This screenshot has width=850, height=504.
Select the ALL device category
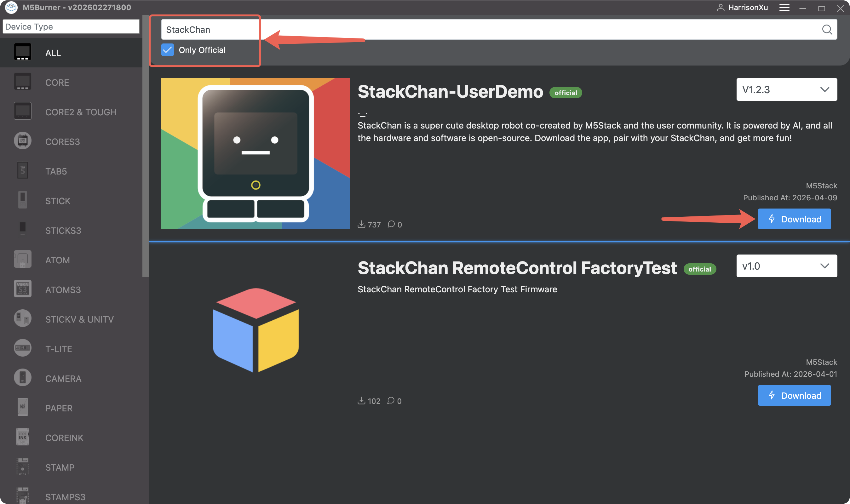pos(53,53)
